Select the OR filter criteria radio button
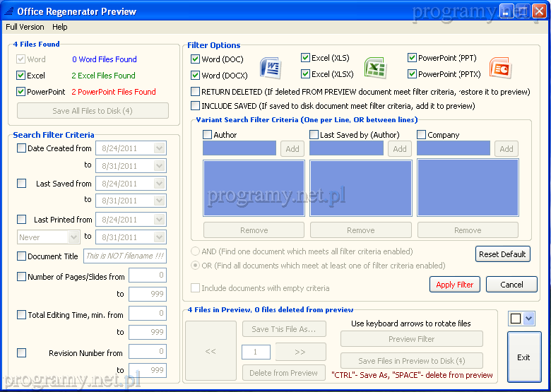551x392 pixels. click(x=196, y=266)
